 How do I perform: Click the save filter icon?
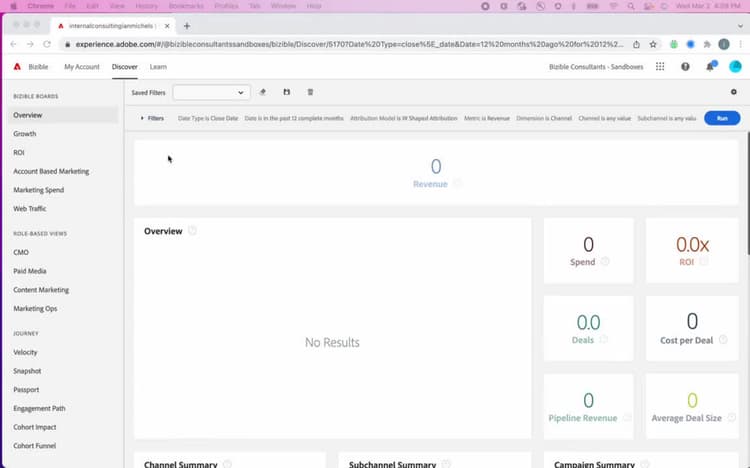287,92
